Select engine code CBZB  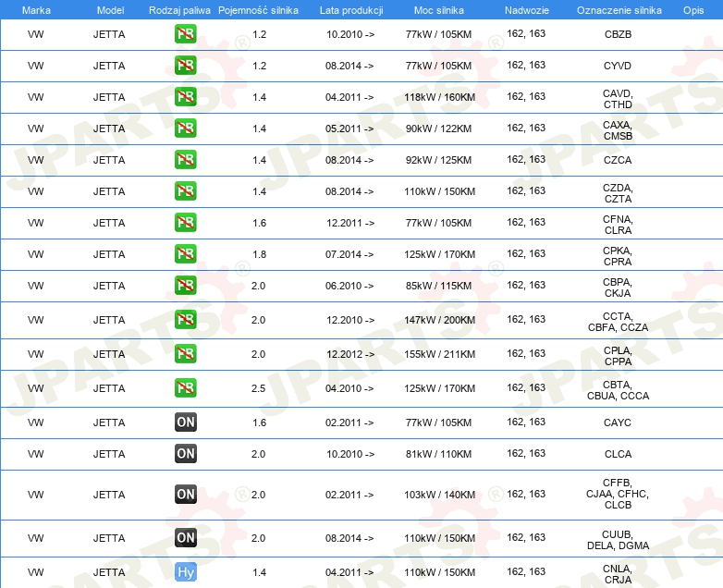click(618, 34)
